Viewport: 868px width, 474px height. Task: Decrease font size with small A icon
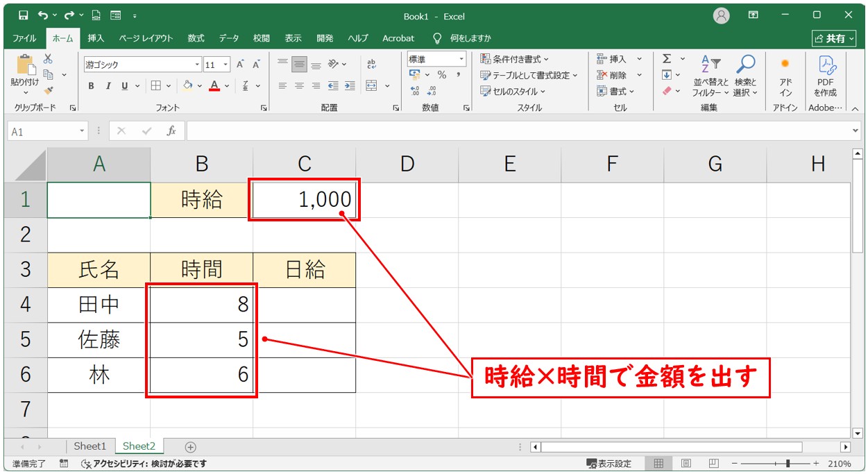[256, 65]
